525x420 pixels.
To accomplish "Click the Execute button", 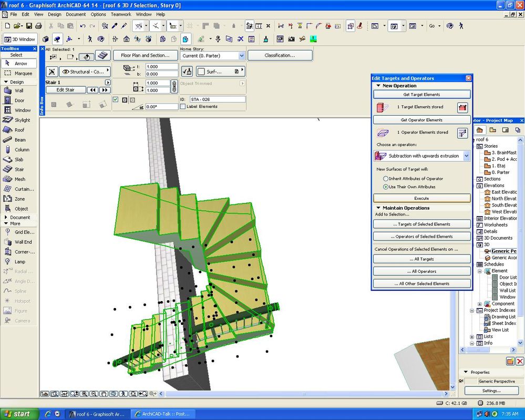I will pos(421,198).
